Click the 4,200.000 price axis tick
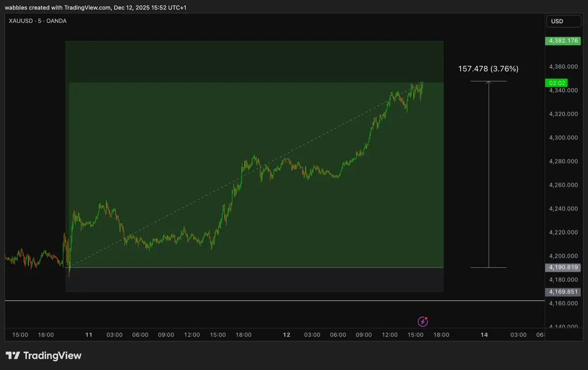 tap(563, 256)
